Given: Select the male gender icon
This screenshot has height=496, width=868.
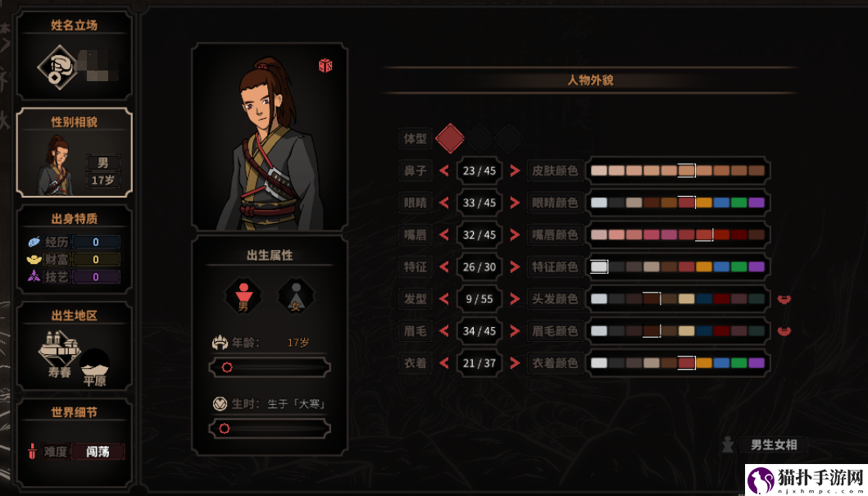Looking at the screenshot, I should pos(243,296).
